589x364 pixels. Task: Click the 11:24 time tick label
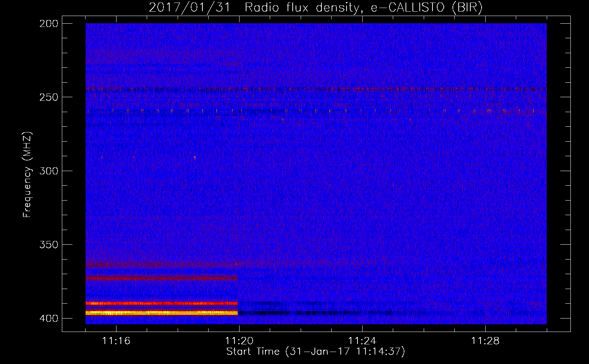coord(362,341)
